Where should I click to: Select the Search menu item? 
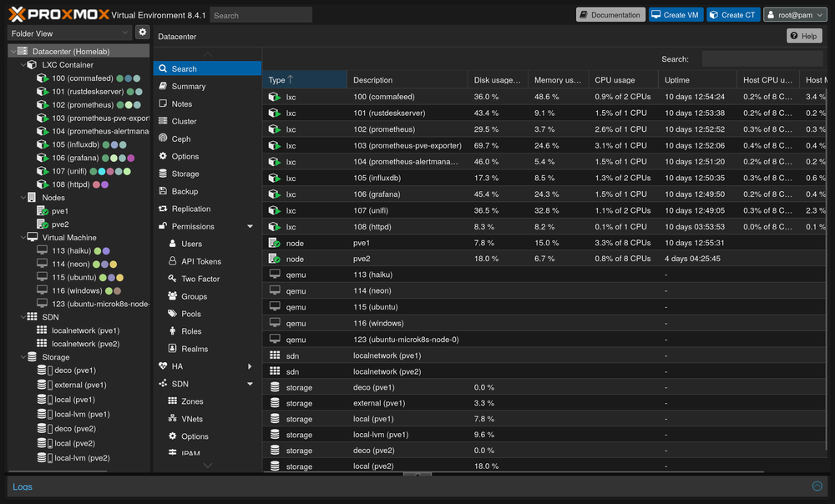[x=207, y=68]
